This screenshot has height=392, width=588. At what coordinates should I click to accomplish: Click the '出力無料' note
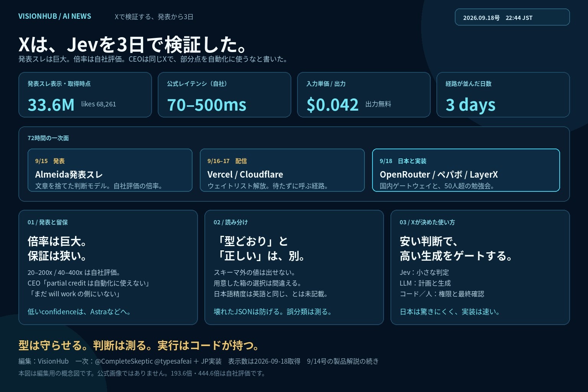[378, 104]
